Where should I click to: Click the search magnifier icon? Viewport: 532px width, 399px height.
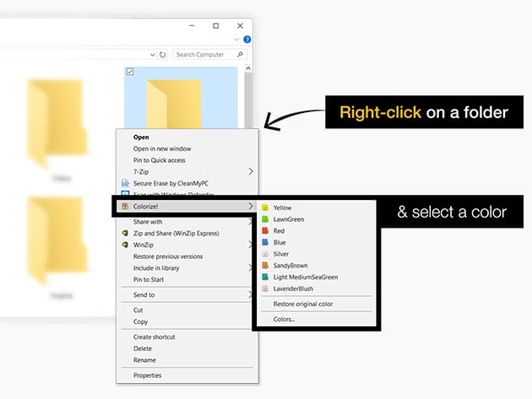click(x=239, y=55)
